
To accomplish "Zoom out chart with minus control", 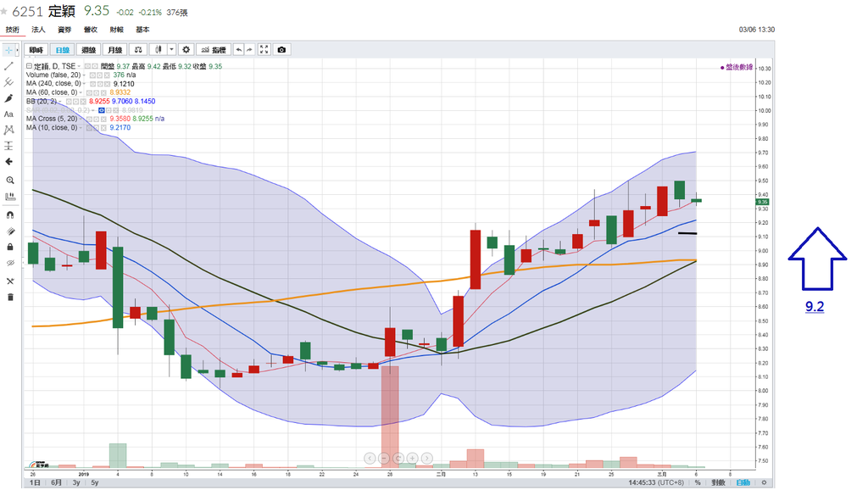I will [384, 458].
